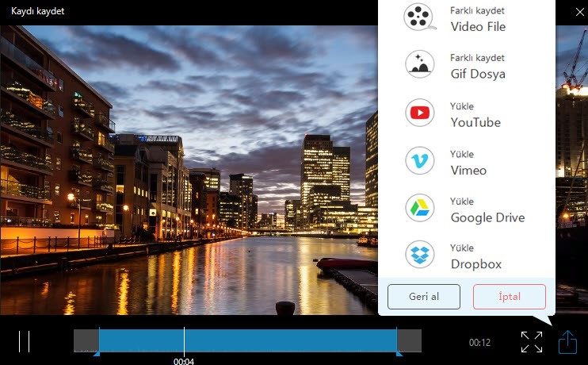Click the Gif Dosya picture icon
588x365 pixels.
[x=420, y=64]
